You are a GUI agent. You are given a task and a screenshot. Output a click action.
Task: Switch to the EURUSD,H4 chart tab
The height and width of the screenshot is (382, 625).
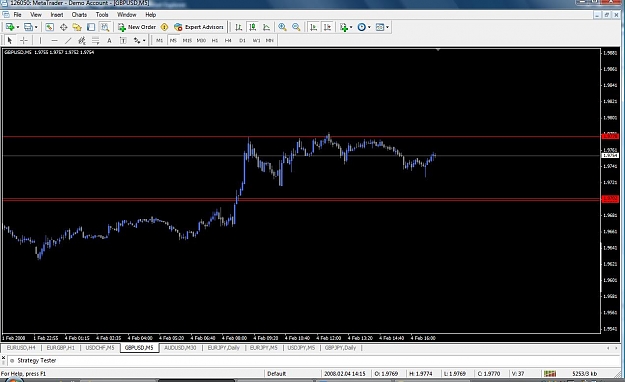[21, 348]
